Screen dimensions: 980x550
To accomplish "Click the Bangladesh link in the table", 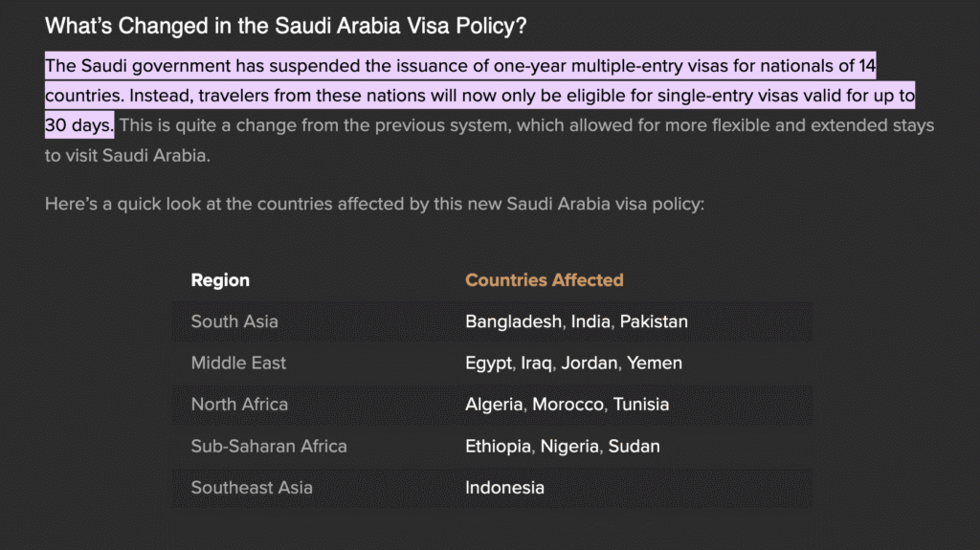I will 513,321.
